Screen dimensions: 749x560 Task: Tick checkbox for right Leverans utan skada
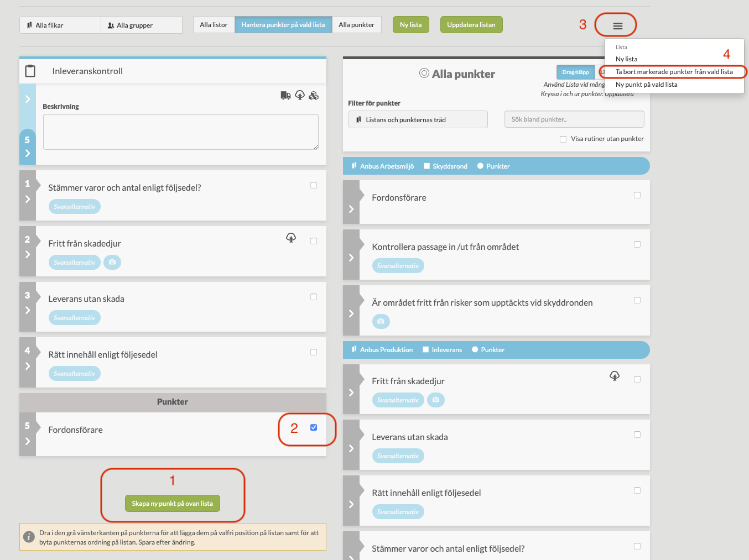point(637,435)
